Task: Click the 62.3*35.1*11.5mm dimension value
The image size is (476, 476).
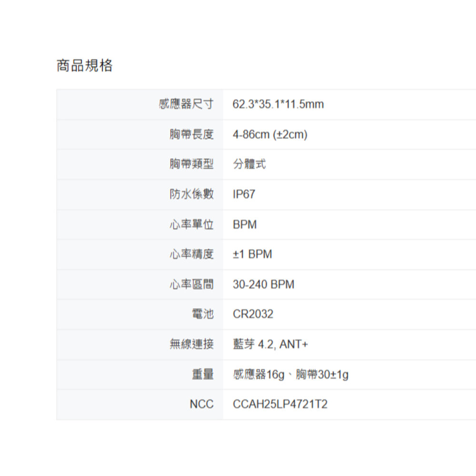Action: [278, 104]
